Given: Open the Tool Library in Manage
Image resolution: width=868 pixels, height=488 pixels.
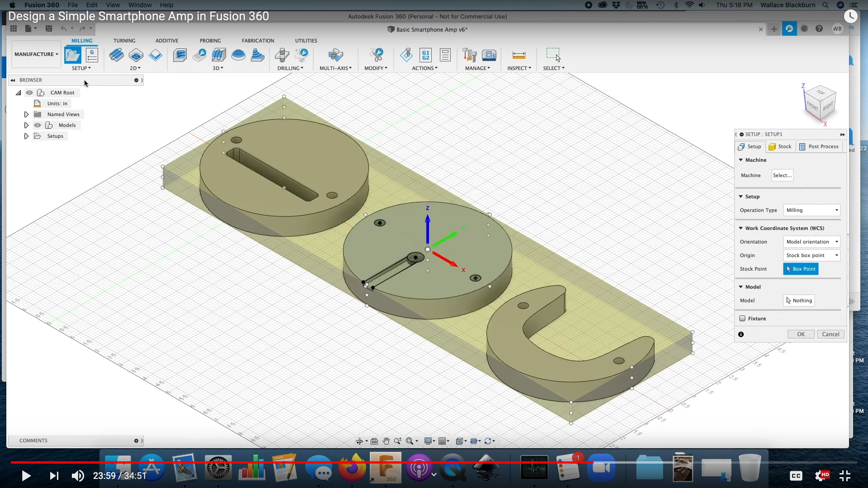Looking at the screenshot, I should (x=470, y=55).
